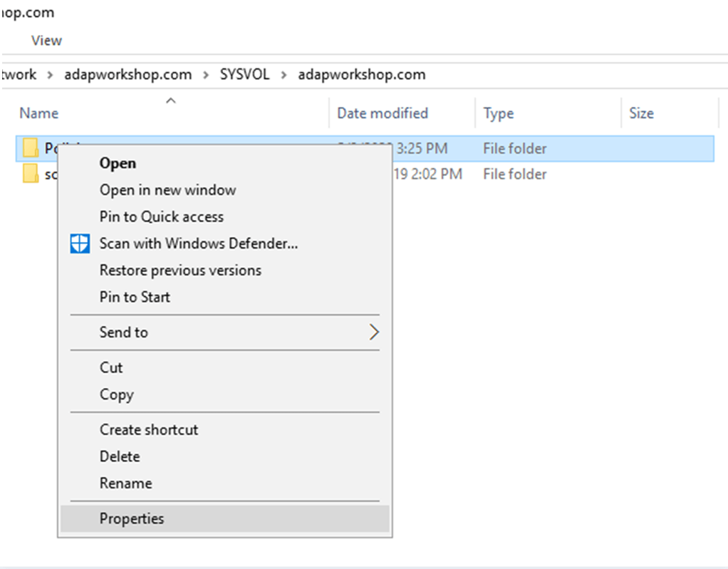Viewport: 728px width, 569px height.
Task: Sort by Type column header
Action: (499, 113)
